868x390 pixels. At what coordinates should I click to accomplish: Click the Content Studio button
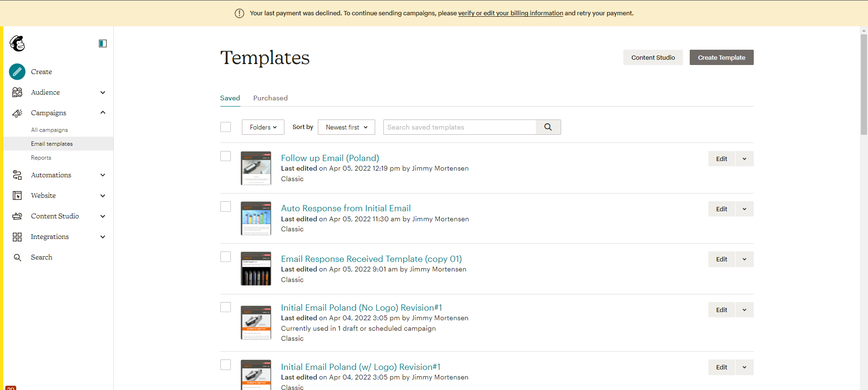653,57
